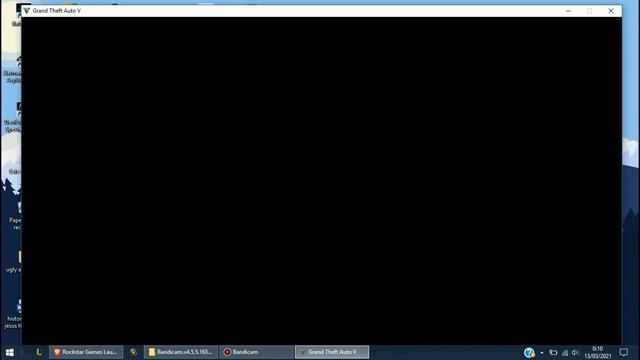Select the Grand Theft Auto V taskbar button
Screen dimensions: 640x360
(332, 352)
